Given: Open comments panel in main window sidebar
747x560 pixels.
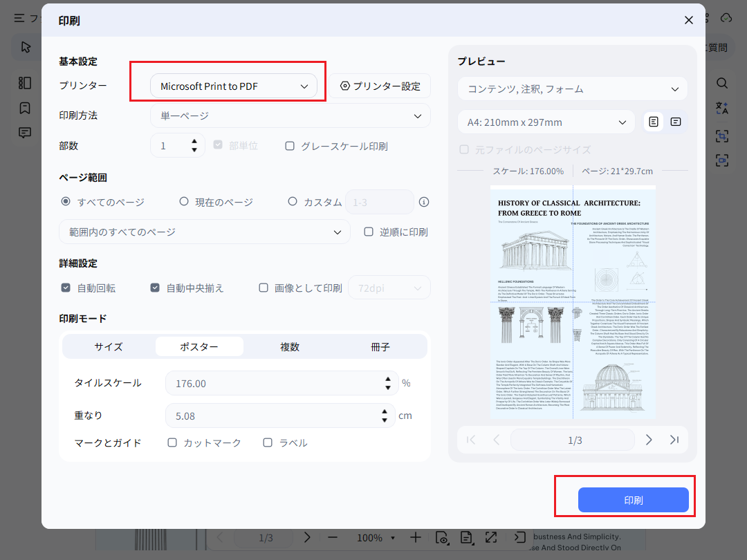Looking at the screenshot, I should (x=25, y=133).
